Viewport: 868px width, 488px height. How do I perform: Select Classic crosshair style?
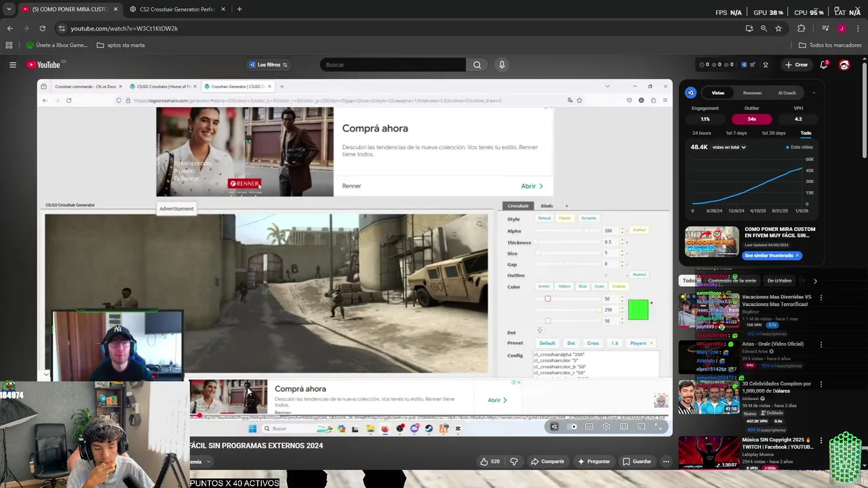pyautogui.click(x=565, y=218)
